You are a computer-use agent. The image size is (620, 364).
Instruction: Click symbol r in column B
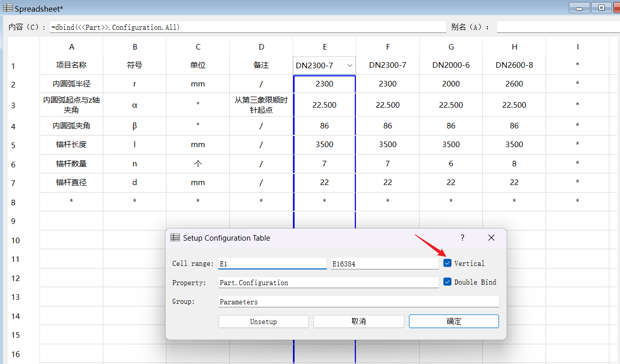click(135, 84)
